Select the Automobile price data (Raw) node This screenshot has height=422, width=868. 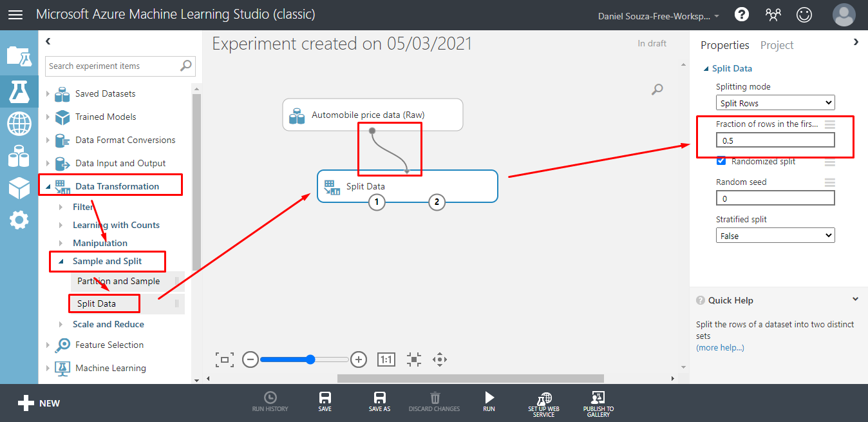pos(373,115)
